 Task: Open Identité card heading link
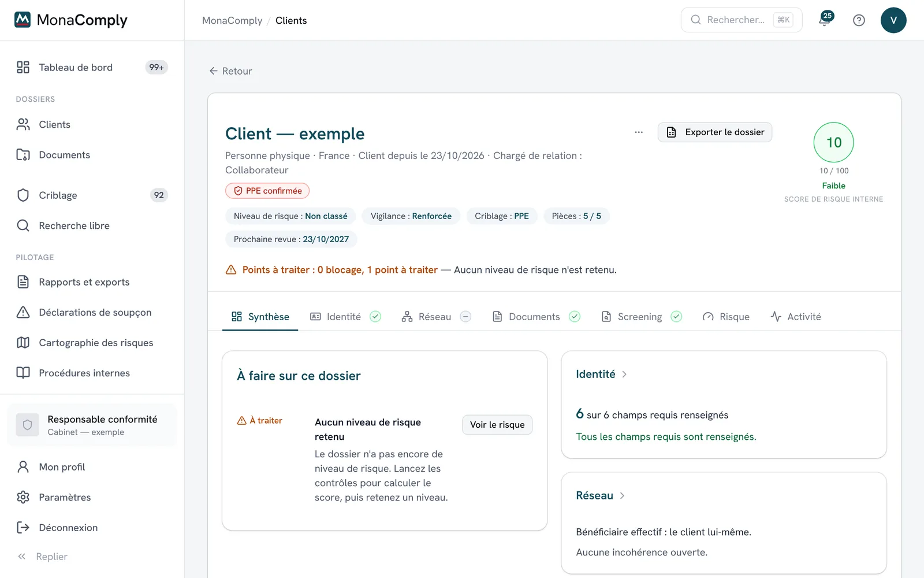click(595, 375)
